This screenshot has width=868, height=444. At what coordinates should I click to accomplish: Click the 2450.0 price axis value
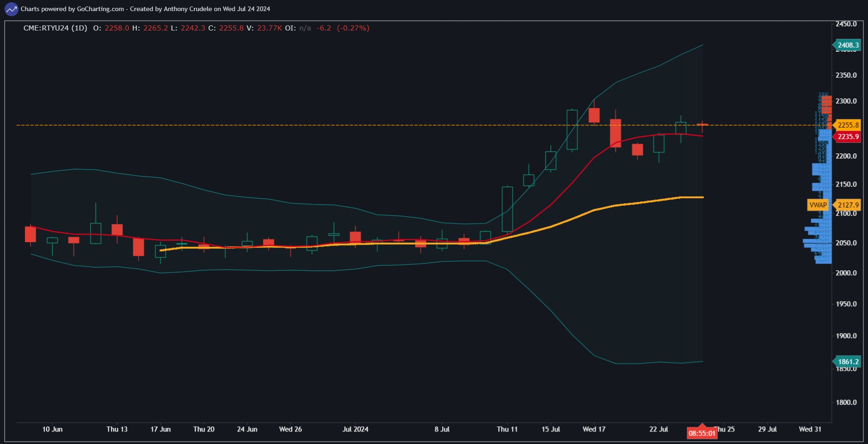pos(846,24)
